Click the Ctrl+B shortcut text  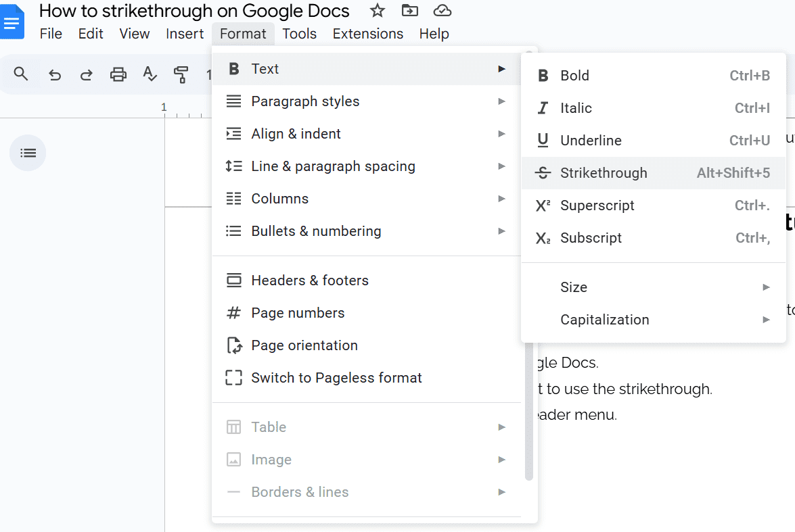pyautogui.click(x=750, y=76)
